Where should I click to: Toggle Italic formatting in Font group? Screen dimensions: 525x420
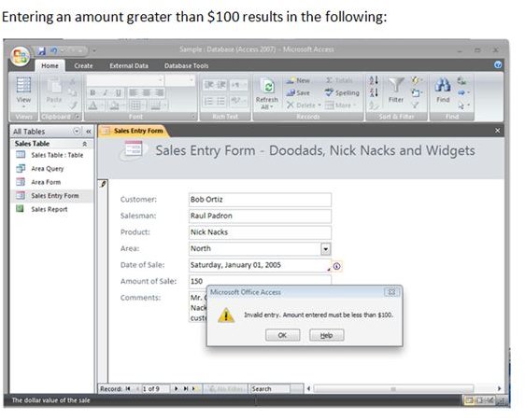coord(106,92)
